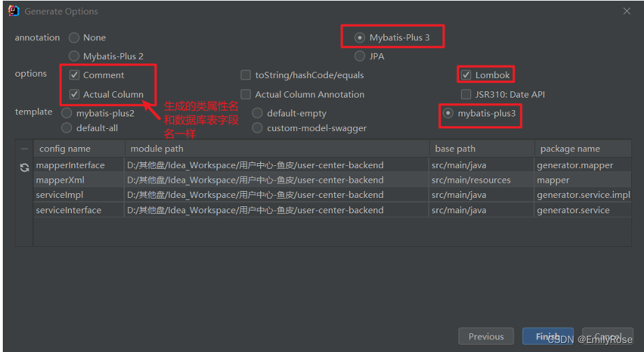Enable JSR310: Date API checkbox
The height and width of the screenshot is (352, 644).
466,94
